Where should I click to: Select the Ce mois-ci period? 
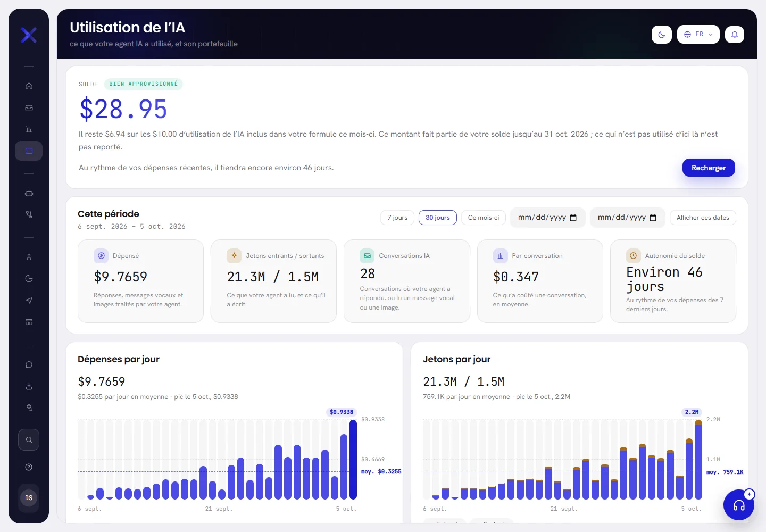pos(484,218)
